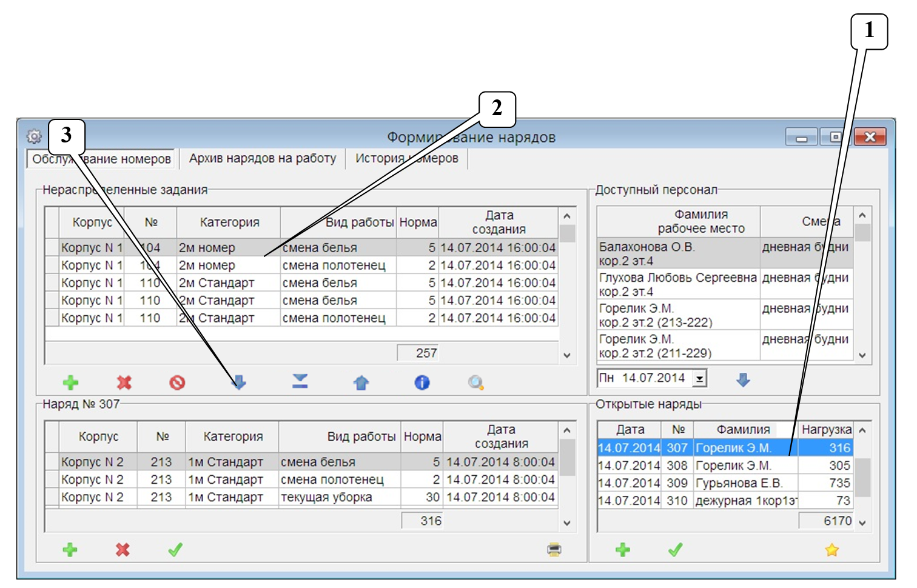Open the Архив нарядов на работу tab
The image size is (917, 588).
pyautogui.click(x=262, y=159)
